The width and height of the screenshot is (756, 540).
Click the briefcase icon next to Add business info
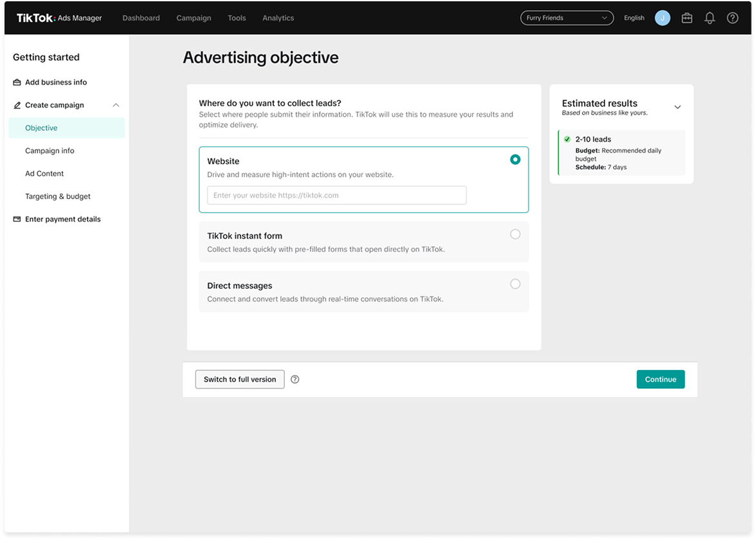[17, 82]
